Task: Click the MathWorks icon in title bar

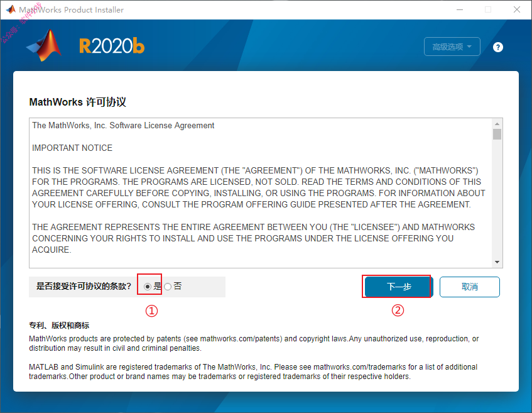Action: pyautogui.click(x=11, y=9)
